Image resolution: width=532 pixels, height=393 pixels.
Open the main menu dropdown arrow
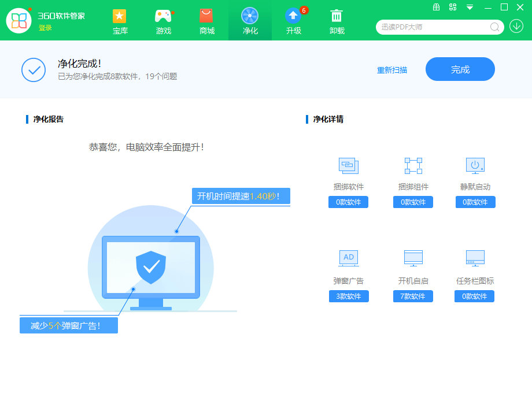click(x=470, y=7)
